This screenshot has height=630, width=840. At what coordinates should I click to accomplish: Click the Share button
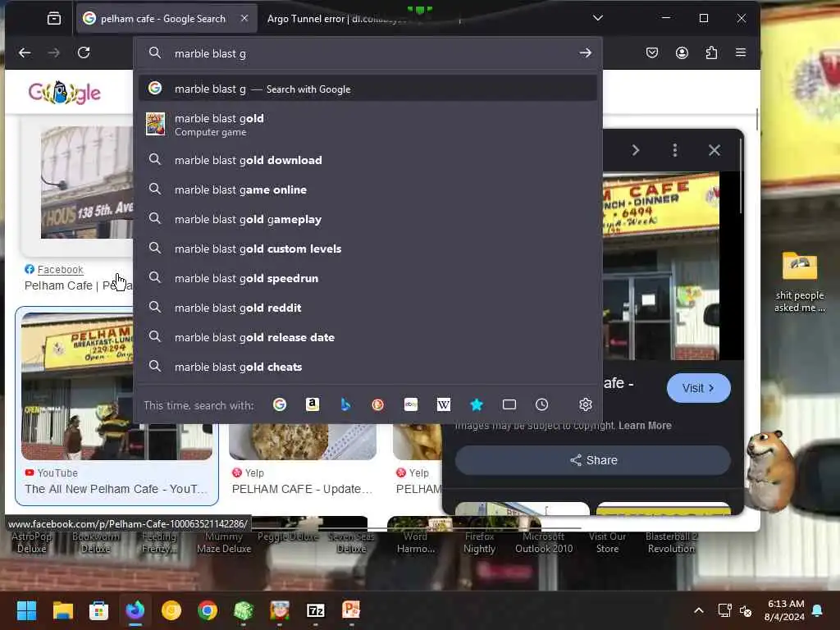[593, 460]
